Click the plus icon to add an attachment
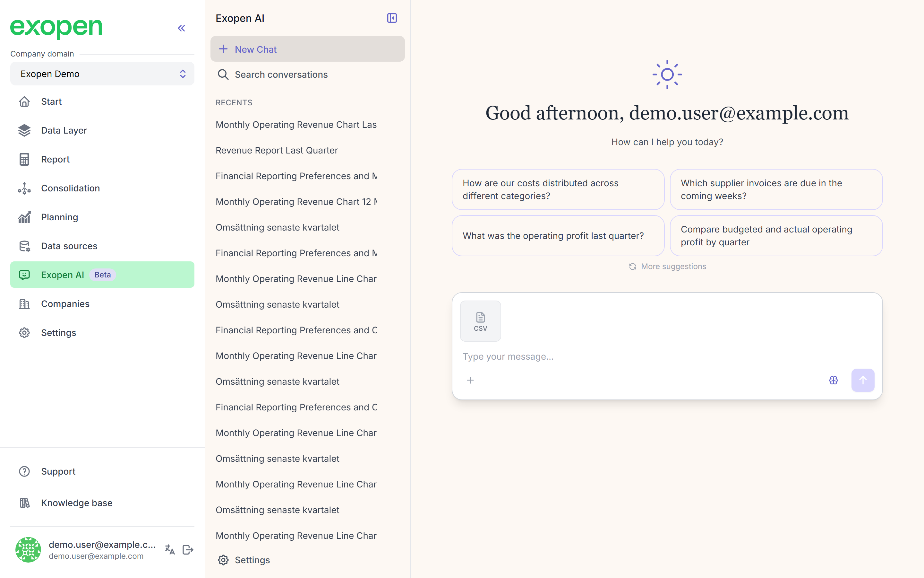The height and width of the screenshot is (578, 924). coord(470,381)
